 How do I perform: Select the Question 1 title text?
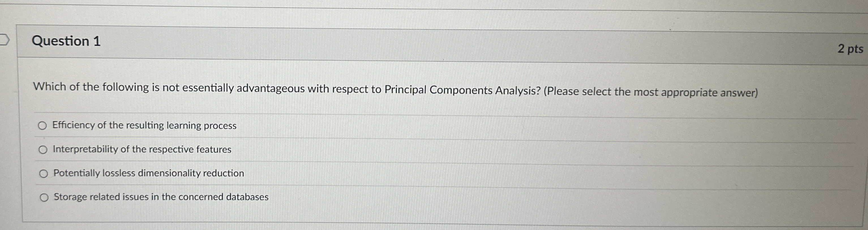point(66,41)
